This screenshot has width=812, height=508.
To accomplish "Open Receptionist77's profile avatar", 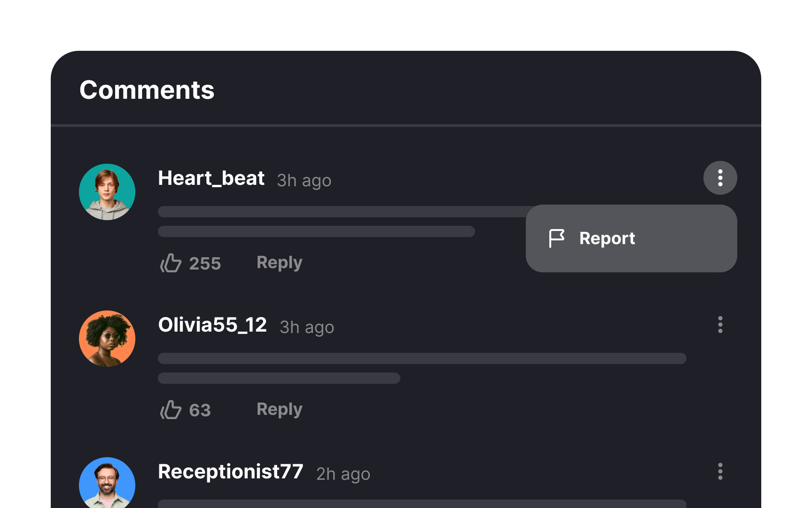I will [x=107, y=483].
